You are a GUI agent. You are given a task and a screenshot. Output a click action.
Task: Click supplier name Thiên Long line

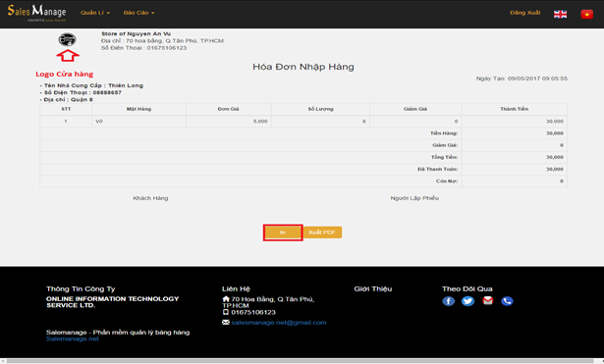[x=91, y=85]
